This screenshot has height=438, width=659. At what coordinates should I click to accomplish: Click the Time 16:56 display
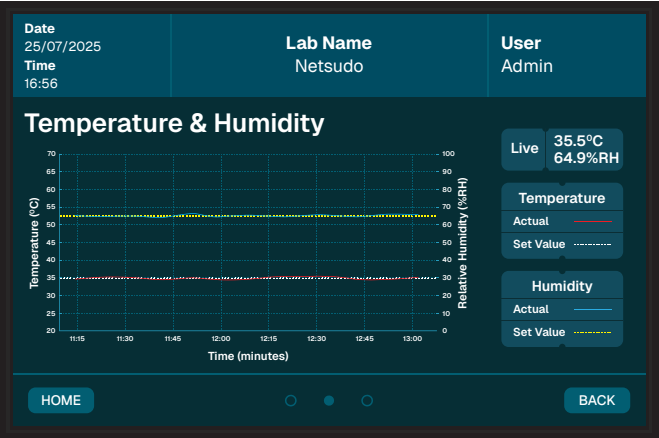pyautogui.click(x=41, y=75)
